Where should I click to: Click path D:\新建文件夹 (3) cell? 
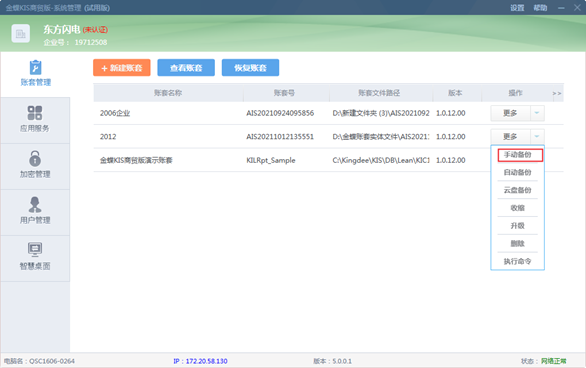[x=381, y=113]
